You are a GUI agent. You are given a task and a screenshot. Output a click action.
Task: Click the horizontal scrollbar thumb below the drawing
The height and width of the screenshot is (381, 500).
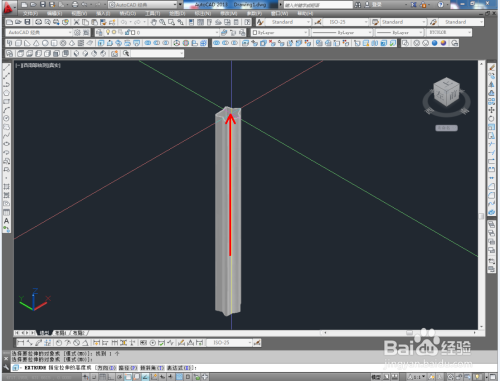(409, 333)
